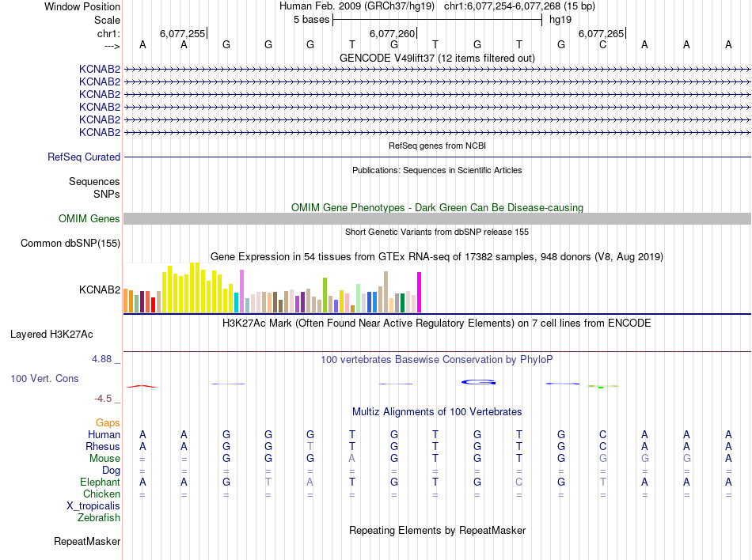Screen dimensions: 752x560
Task: Click the magenta bar in GTEx chart
Action: [419, 293]
